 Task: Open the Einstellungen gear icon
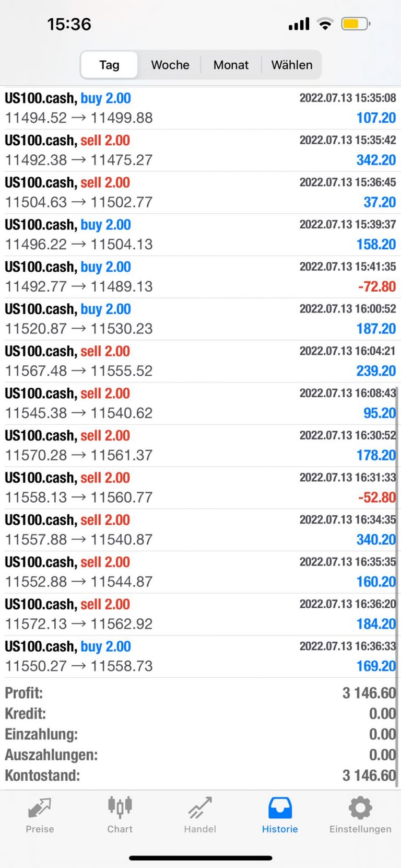(360, 808)
